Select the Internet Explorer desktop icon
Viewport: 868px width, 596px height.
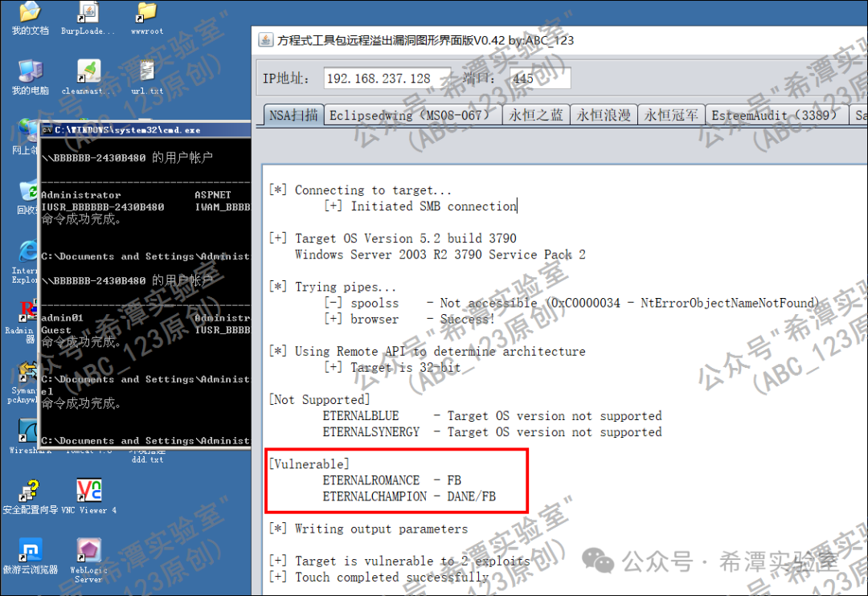click(24, 261)
